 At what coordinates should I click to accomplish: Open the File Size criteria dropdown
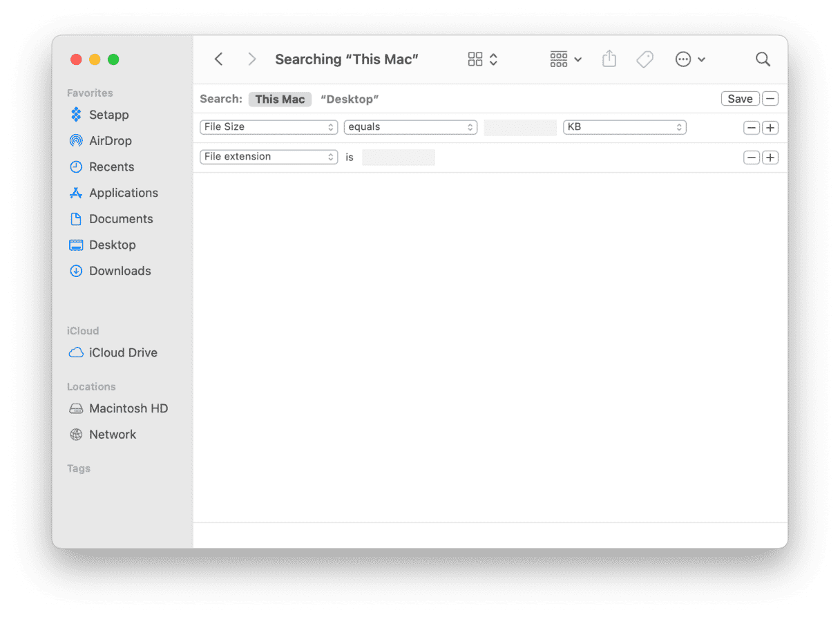coord(268,127)
